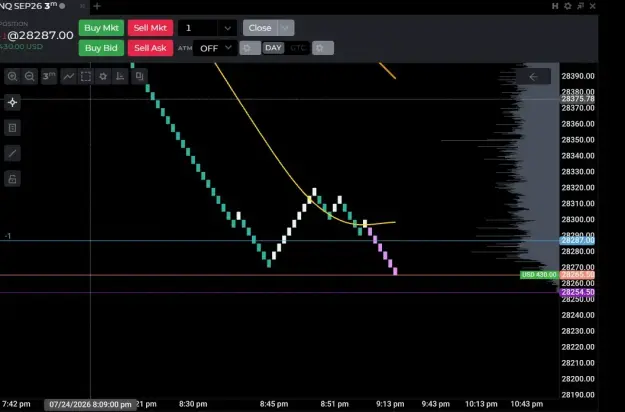Image resolution: width=625 pixels, height=412 pixels.
Task: Click the 28200.00 price axis label
Action: (x=578, y=379)
